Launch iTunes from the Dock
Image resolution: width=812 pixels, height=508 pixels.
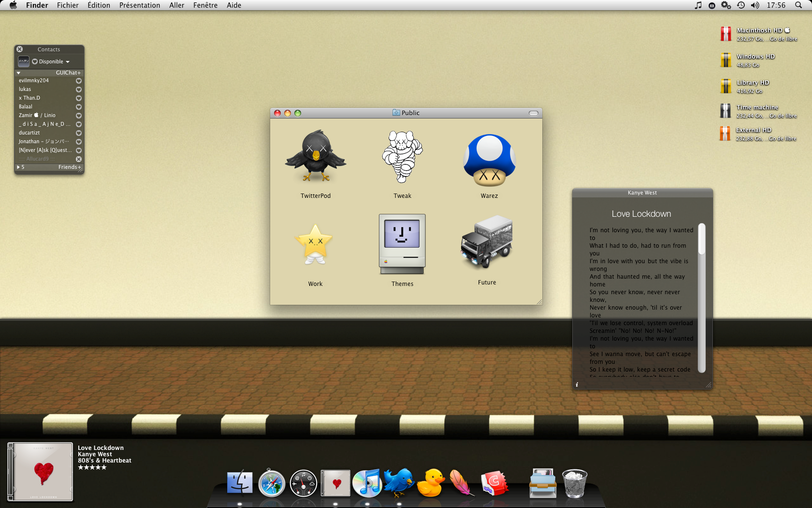pyautogui.click(x=367, y=483)
